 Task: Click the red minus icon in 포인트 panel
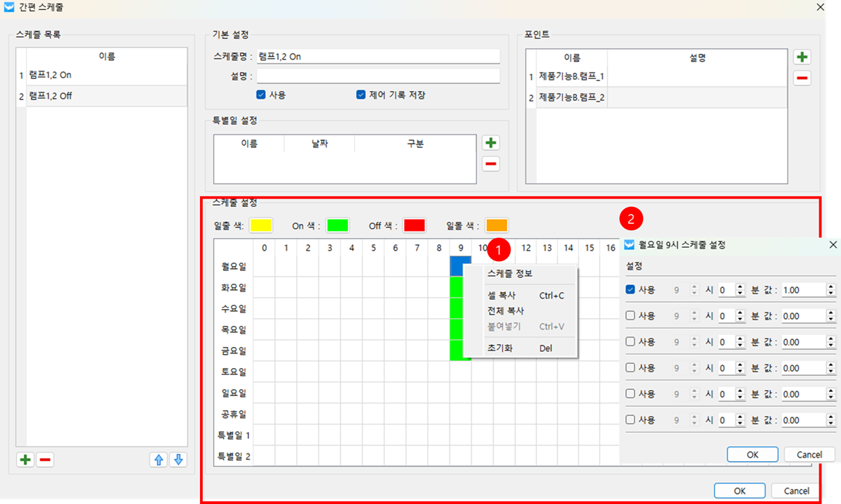pyautogui.click(x=802, y=78)
